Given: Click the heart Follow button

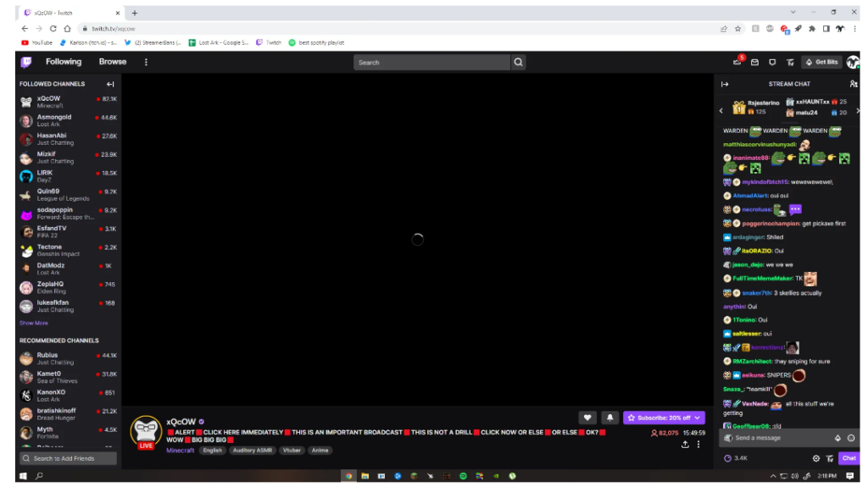Looking at the screenshot, I should point(587,418).
